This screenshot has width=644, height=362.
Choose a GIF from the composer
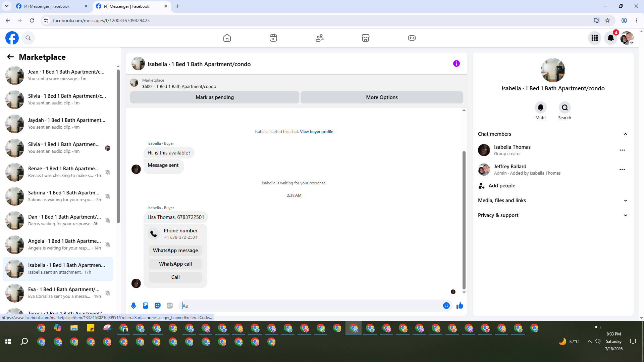coord(170,306)
